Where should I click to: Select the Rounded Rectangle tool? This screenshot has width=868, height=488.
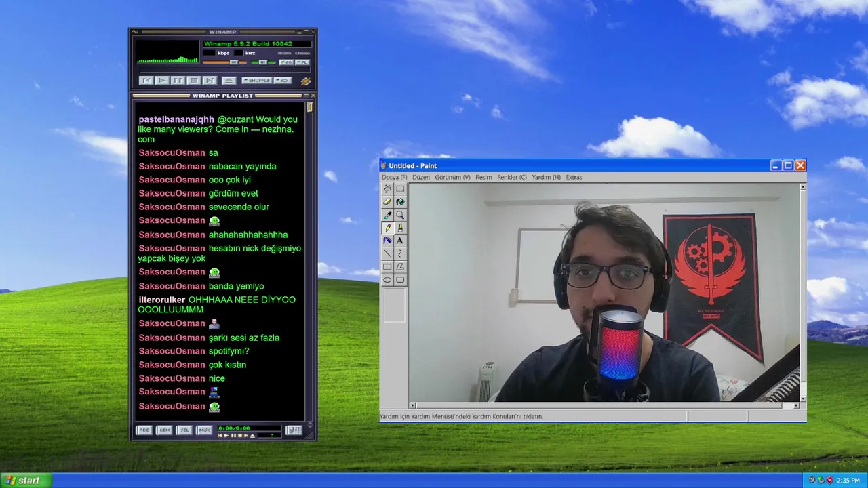pyautogui.click(x=400, y=279)
